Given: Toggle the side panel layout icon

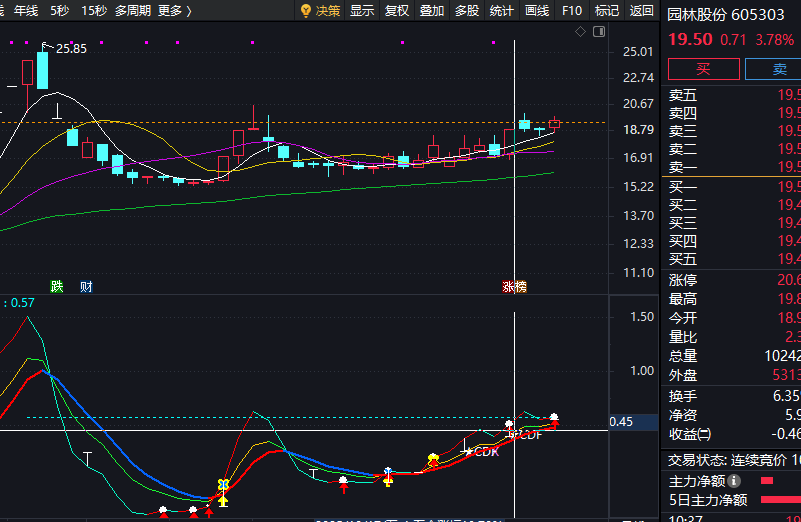Looking at the screenshot, I should point(599,32).
